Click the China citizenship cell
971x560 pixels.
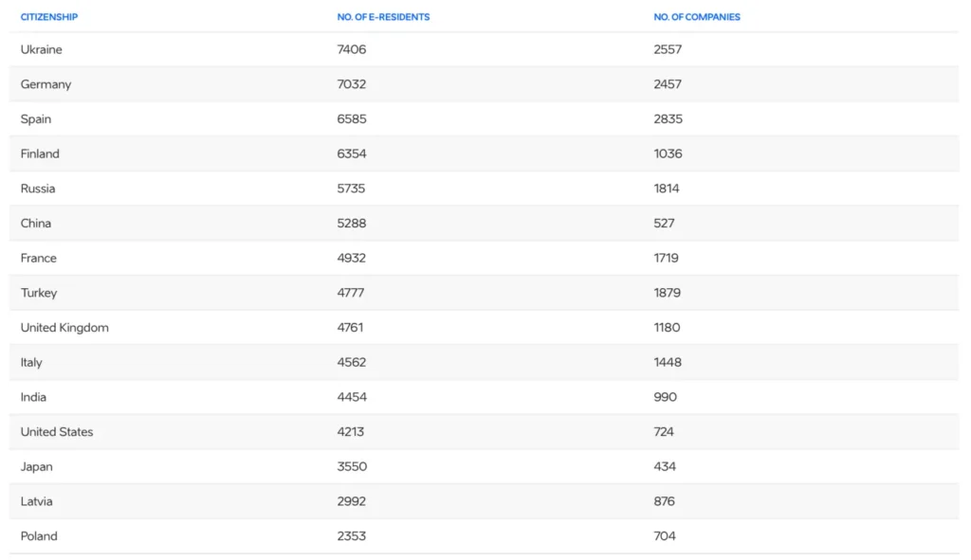[36, 224]
